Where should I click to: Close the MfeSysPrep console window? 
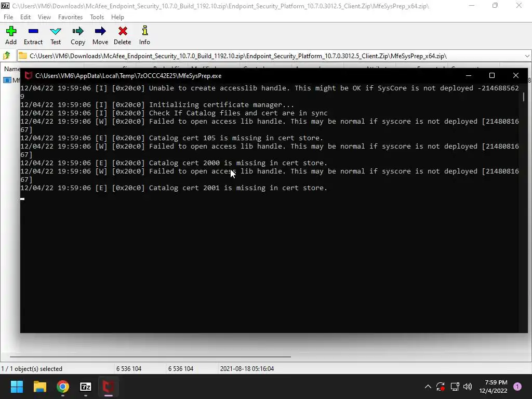pos(516,75)
